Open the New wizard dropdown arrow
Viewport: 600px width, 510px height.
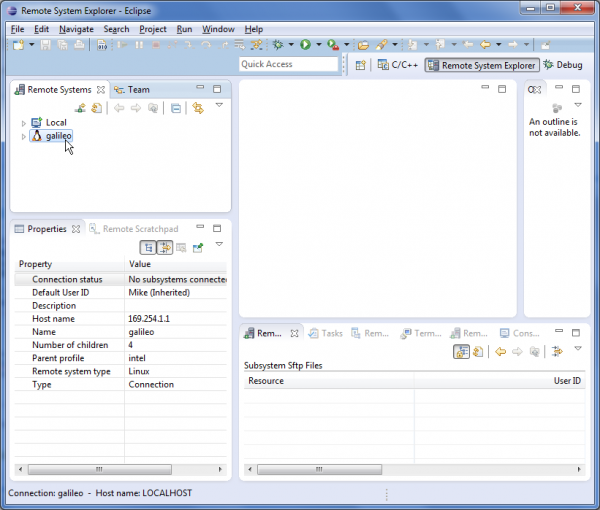click(32, 45)
